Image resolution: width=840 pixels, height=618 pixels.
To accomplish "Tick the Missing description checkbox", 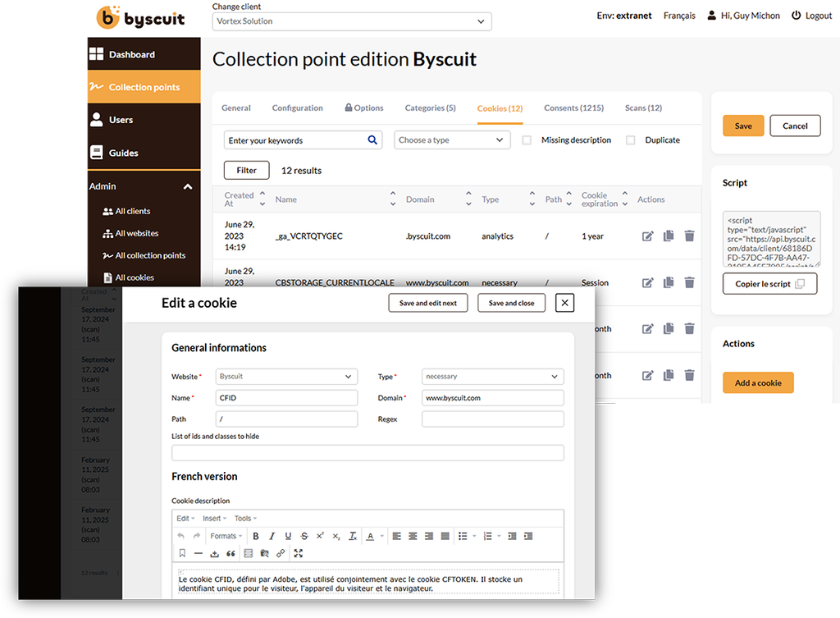I will pyautogui.click(x=527, y=140).
